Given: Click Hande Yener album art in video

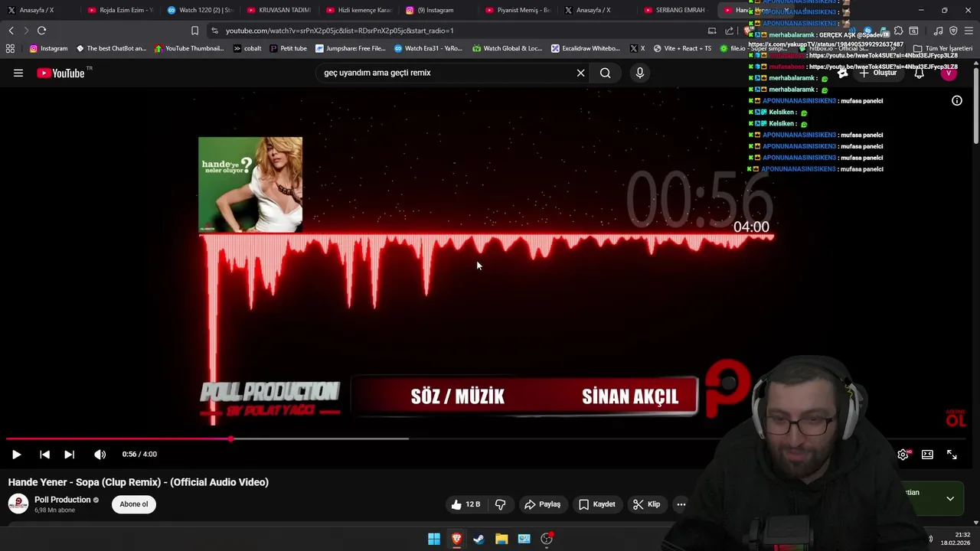Looking at the screenshot, I should tap(250, 184).
